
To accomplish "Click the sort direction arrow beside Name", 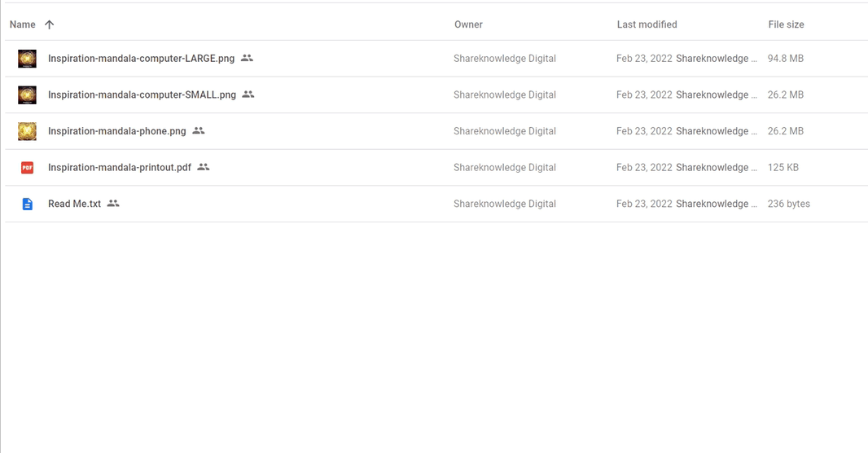I will pos(50,24).
